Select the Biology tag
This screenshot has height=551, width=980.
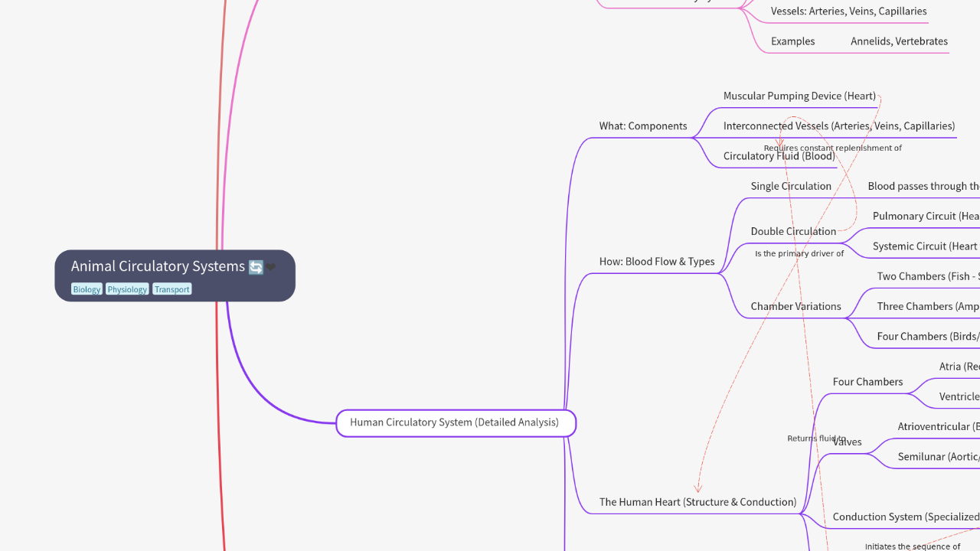tap(87, 289)
